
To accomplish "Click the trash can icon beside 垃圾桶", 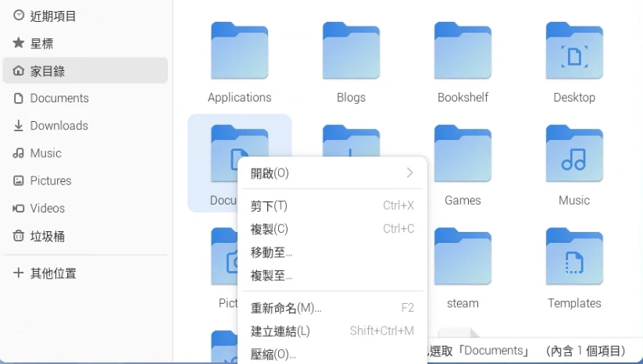I will click(x=19, y=236).
